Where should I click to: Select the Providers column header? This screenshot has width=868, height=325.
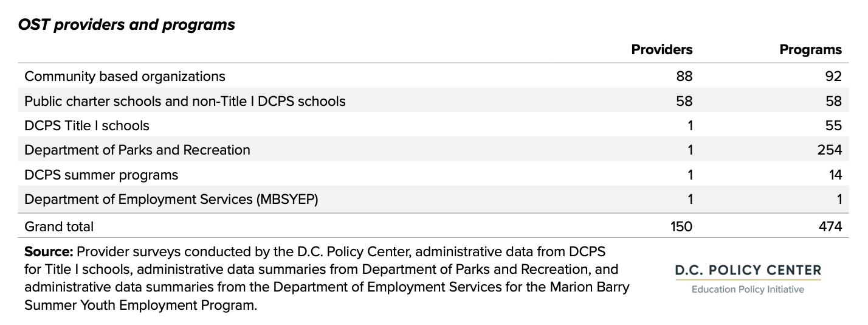(662, 50)
